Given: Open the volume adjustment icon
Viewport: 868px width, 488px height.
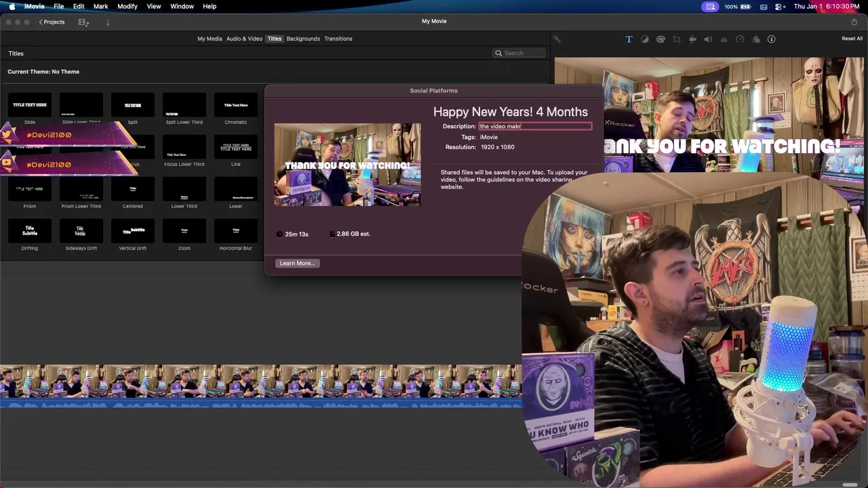Looking at the screenshot, I should pos(708,39).
